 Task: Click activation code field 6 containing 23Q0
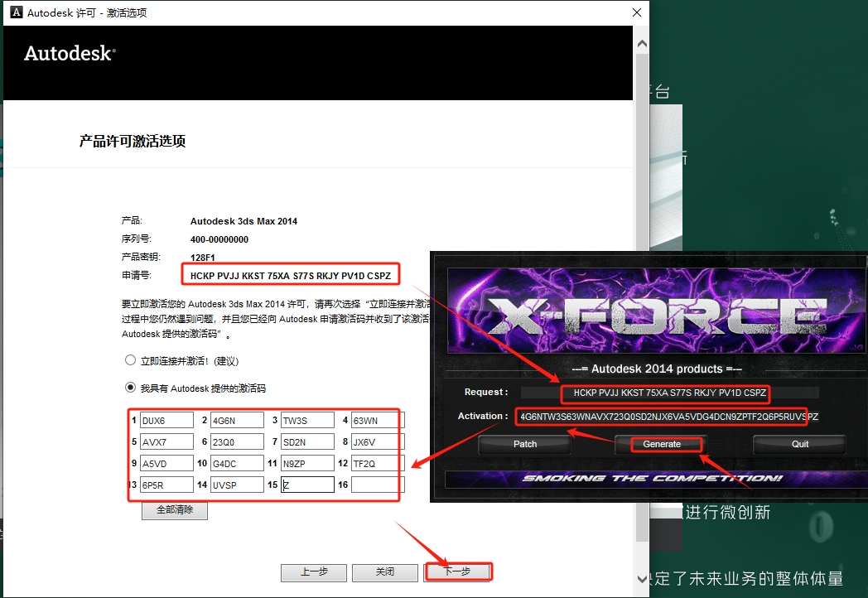coord(237,441)
